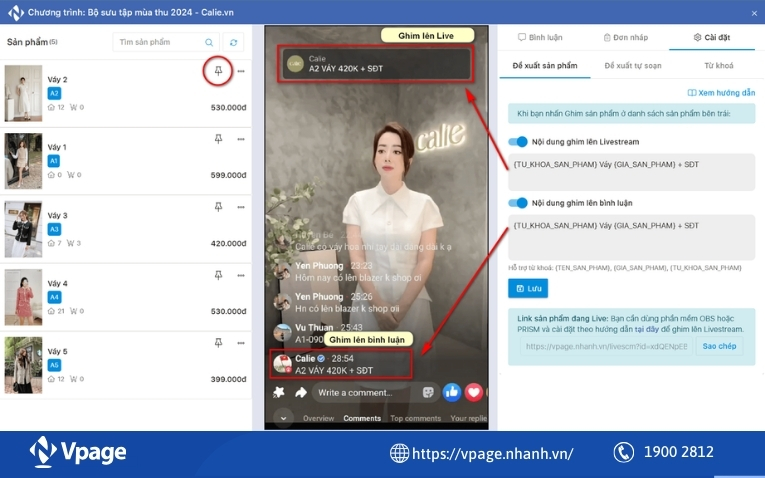Open the Váy 2 product thumbnail
Screen dimensions: 765x478
click(23, 93)
